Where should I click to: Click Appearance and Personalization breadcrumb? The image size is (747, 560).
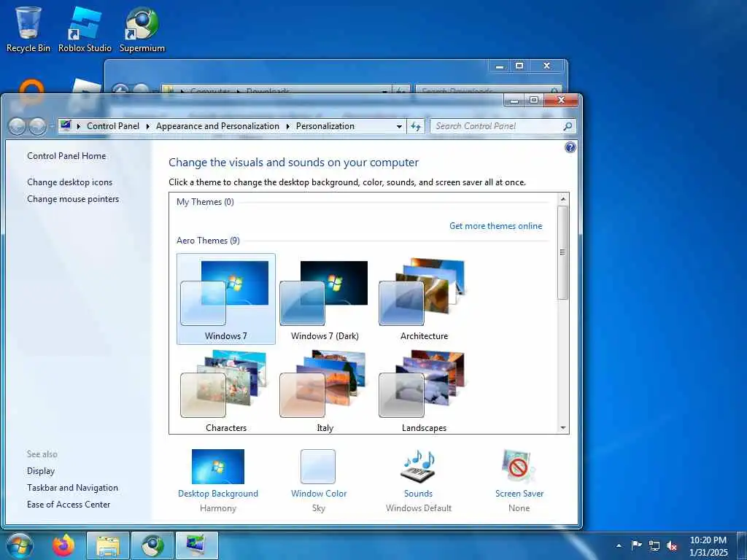(x=217, y=126)
